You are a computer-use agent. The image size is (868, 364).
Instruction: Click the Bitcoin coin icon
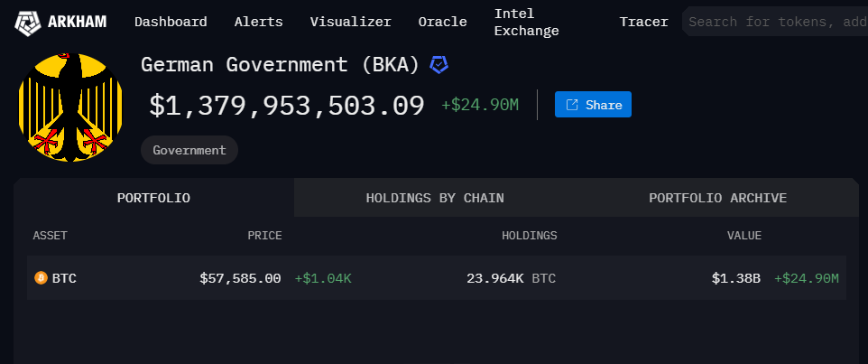point(40,278)
